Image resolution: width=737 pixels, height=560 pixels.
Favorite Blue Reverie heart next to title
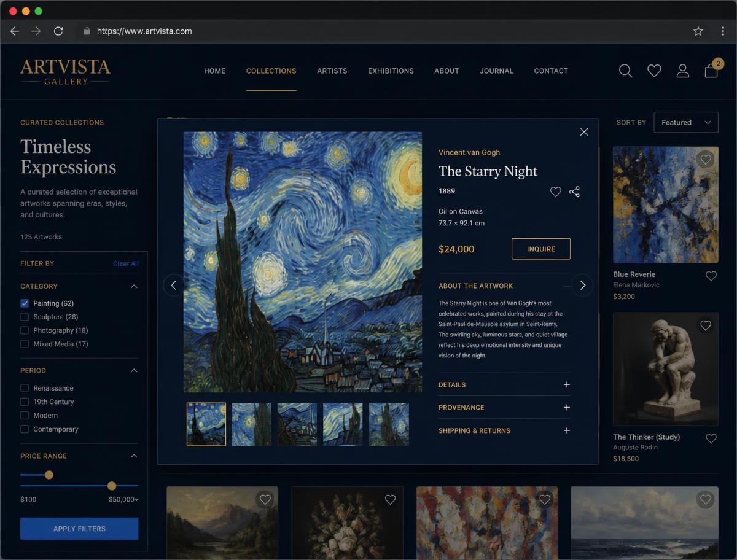pyautogui.click(x=711, y=276)
